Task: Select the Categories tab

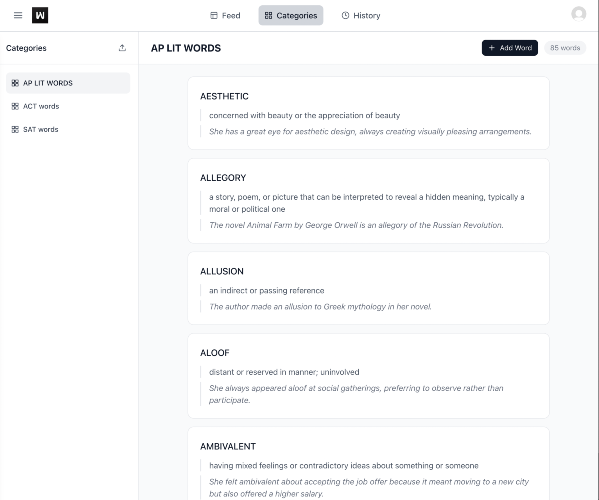Action: click(291, 15)
